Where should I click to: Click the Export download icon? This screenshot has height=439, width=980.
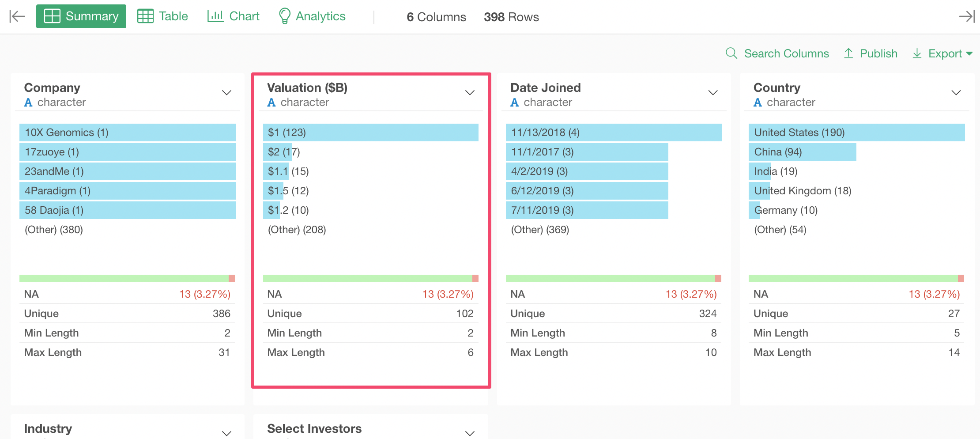917,53
